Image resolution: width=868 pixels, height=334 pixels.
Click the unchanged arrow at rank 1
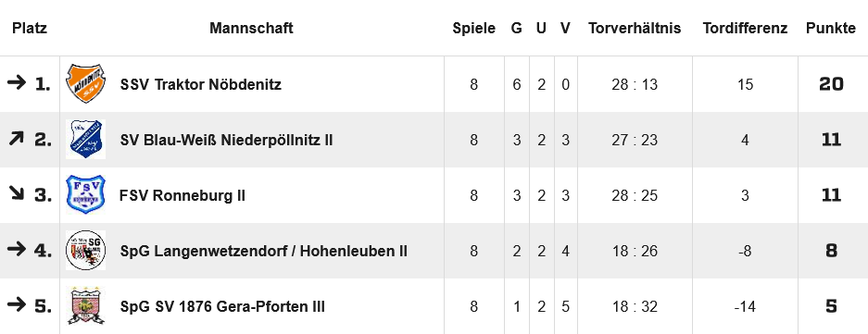(x=17, y=83)
